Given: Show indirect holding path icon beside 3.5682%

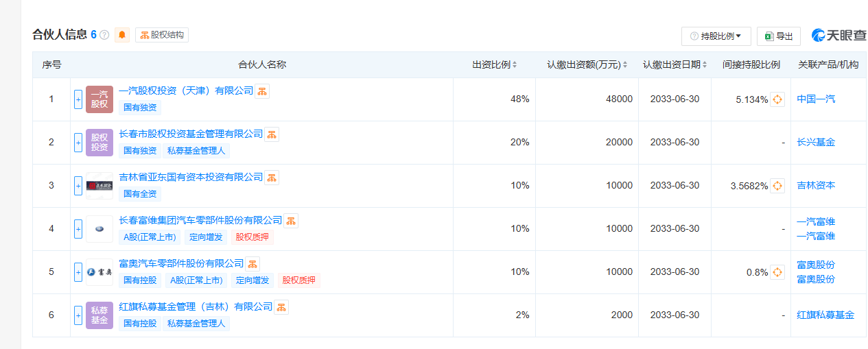Looking at the screenshot, I should [x=777, y=186].
